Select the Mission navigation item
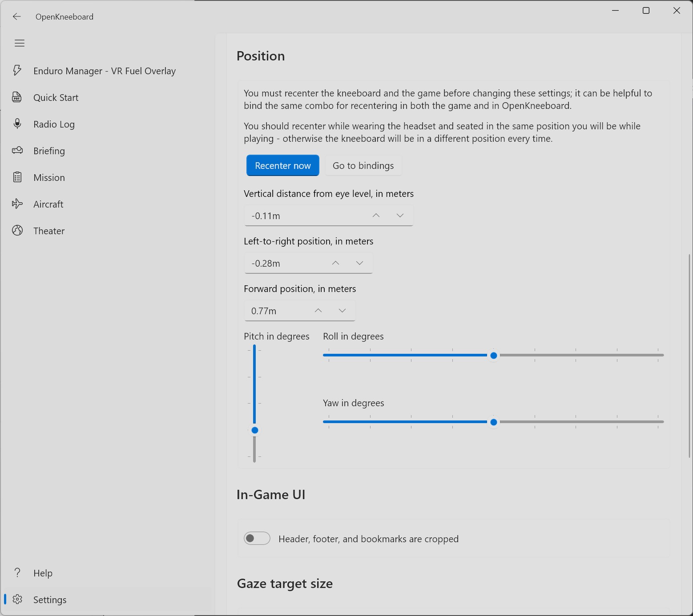The image size is (693, 616). [x=108, y=177]
